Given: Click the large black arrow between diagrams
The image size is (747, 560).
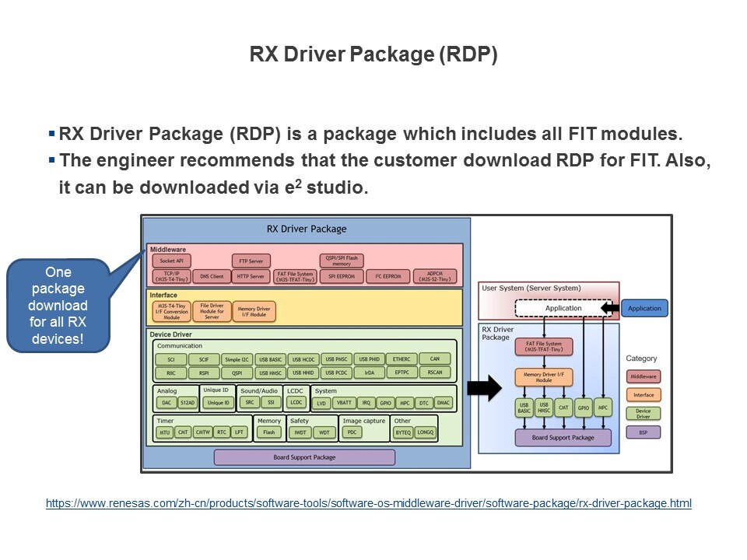Looking at the screenshot, I should click(x=484, y=389).
